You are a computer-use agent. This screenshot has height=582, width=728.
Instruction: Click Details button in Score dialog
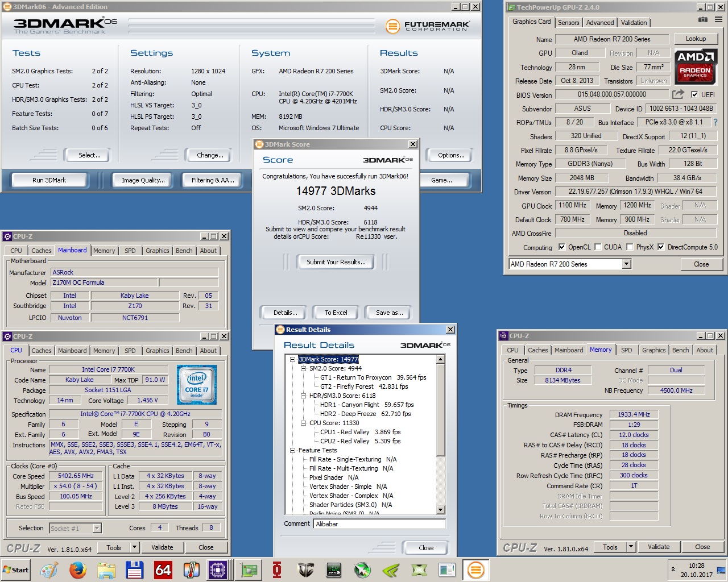tap(285, 313)
